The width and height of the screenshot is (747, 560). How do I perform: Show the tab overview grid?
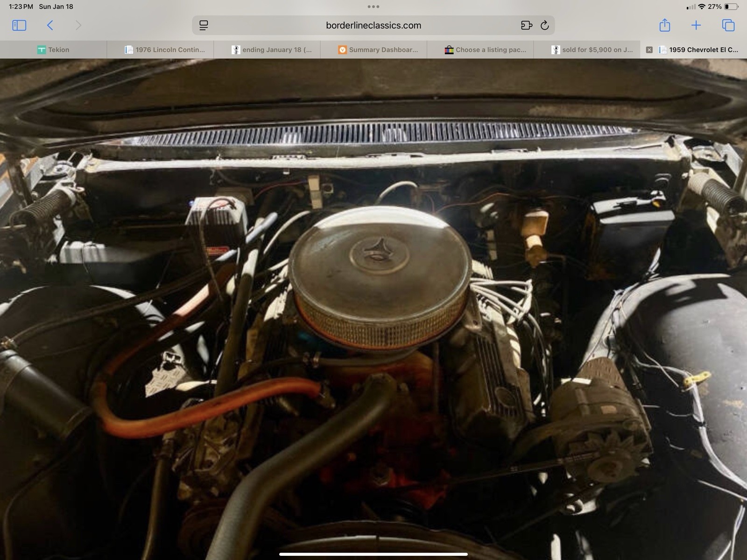coord(728,25)
